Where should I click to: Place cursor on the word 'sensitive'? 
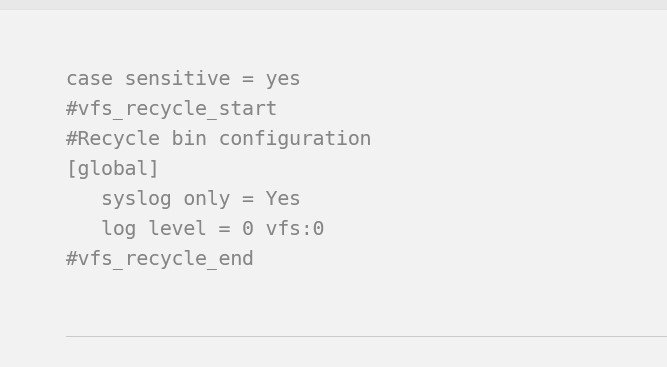[x=177, y=79]
